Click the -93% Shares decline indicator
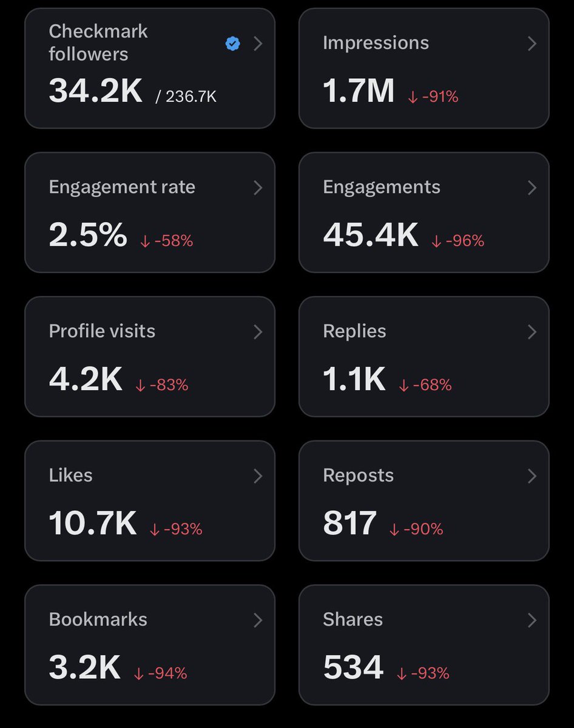 click(423, 673)
